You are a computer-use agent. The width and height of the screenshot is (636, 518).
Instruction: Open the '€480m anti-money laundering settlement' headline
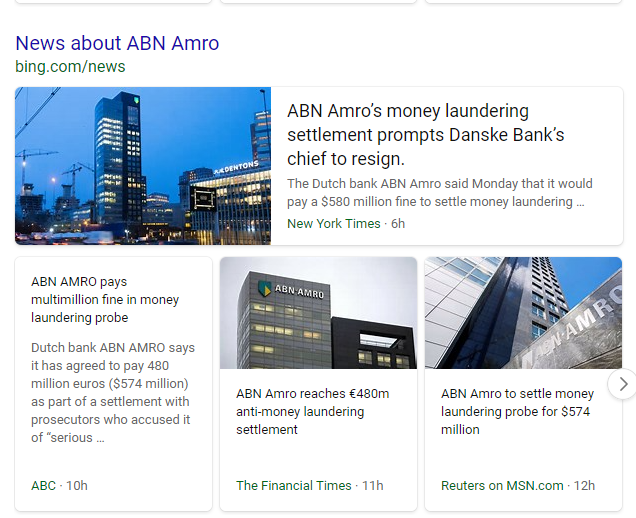(x=313, y=411)
